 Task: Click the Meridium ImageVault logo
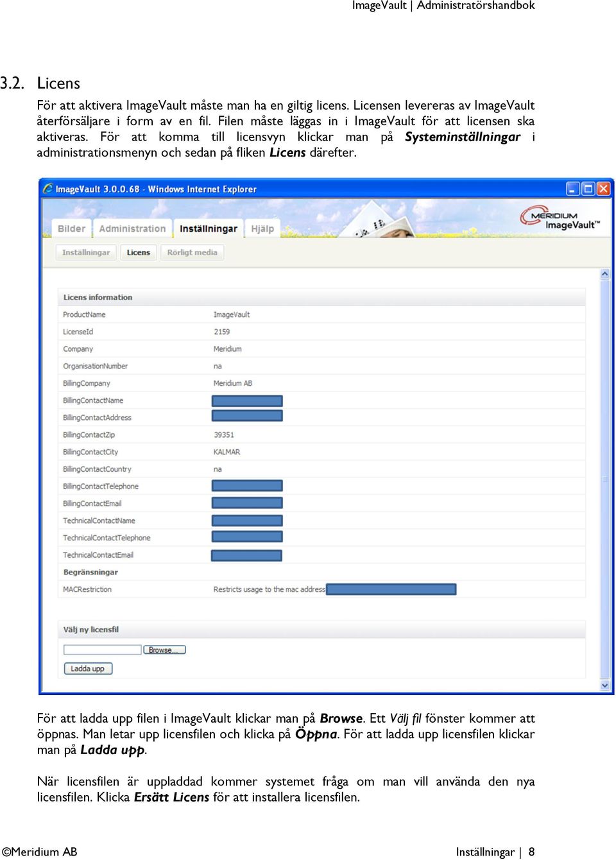pyautogui.click(x=560, y=218)
